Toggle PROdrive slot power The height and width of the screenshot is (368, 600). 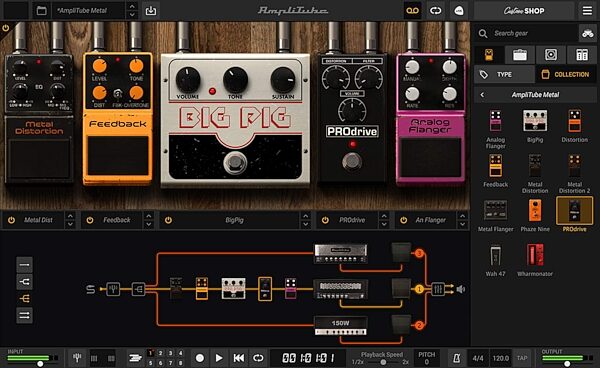[325, 220]
